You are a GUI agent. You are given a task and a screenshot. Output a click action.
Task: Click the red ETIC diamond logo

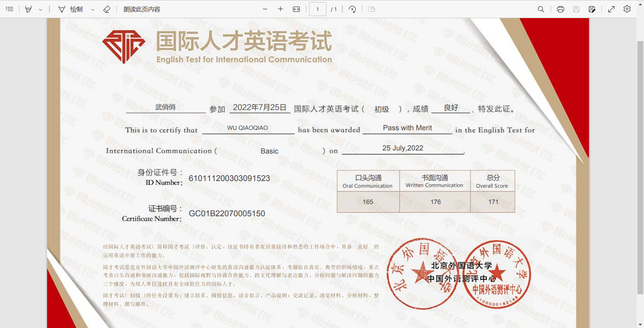[x=124, y=47]
